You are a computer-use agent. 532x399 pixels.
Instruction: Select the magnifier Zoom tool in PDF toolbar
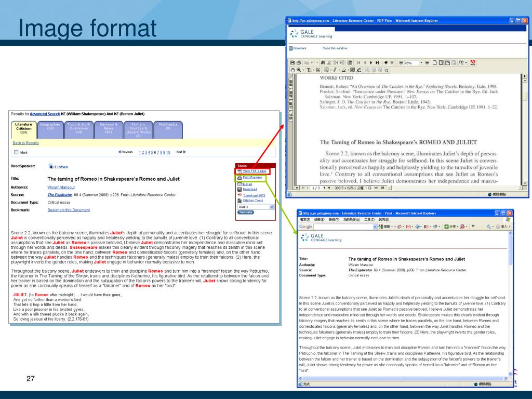299,70
